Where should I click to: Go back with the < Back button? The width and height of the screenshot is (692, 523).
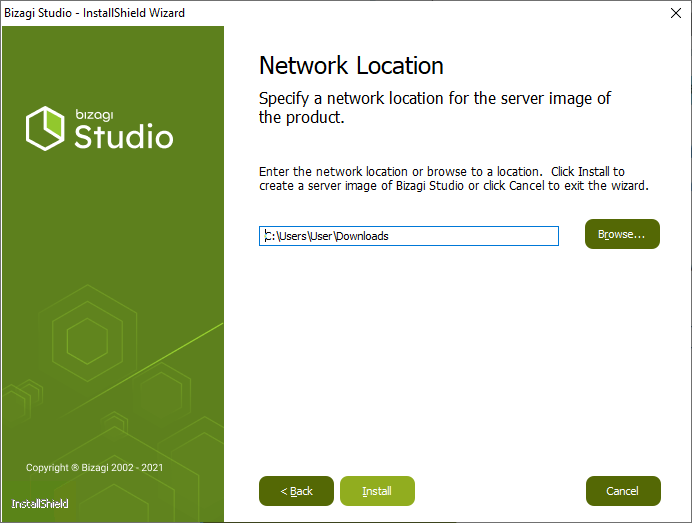(297, 491)
